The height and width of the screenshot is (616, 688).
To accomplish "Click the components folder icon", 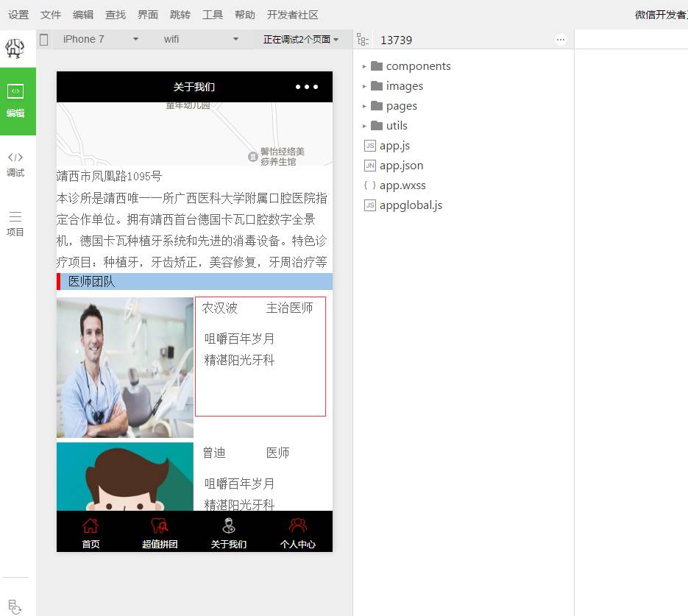I will 377,66.
